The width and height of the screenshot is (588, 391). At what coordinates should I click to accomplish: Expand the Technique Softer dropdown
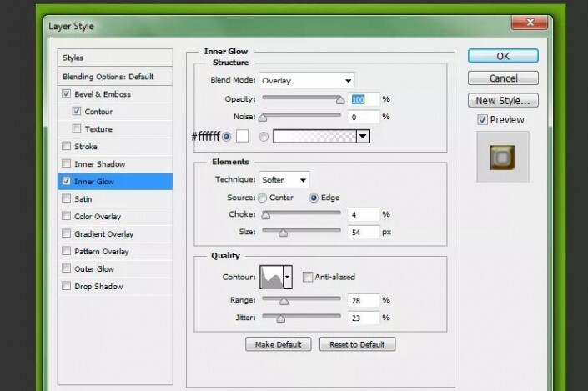tap(284, 179)
